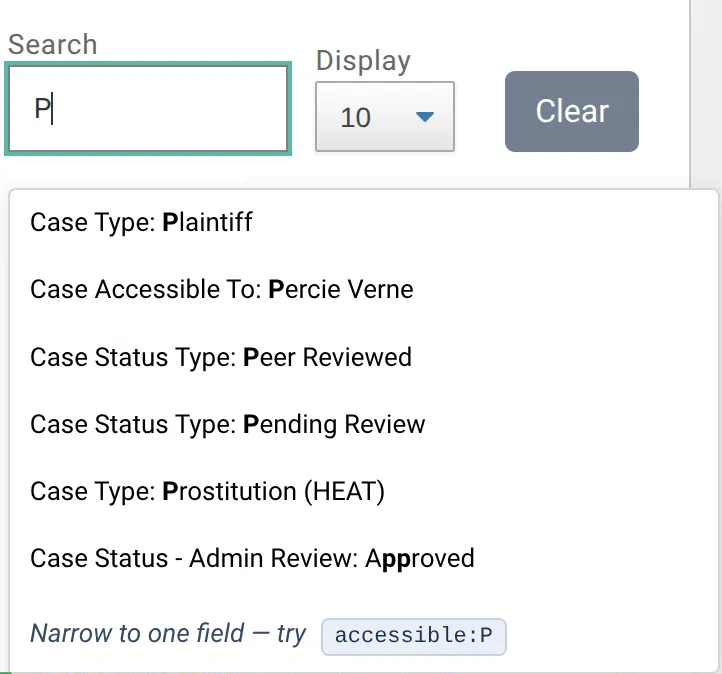
Task: Click the bold P in Plaintiff
Action: 170,222
